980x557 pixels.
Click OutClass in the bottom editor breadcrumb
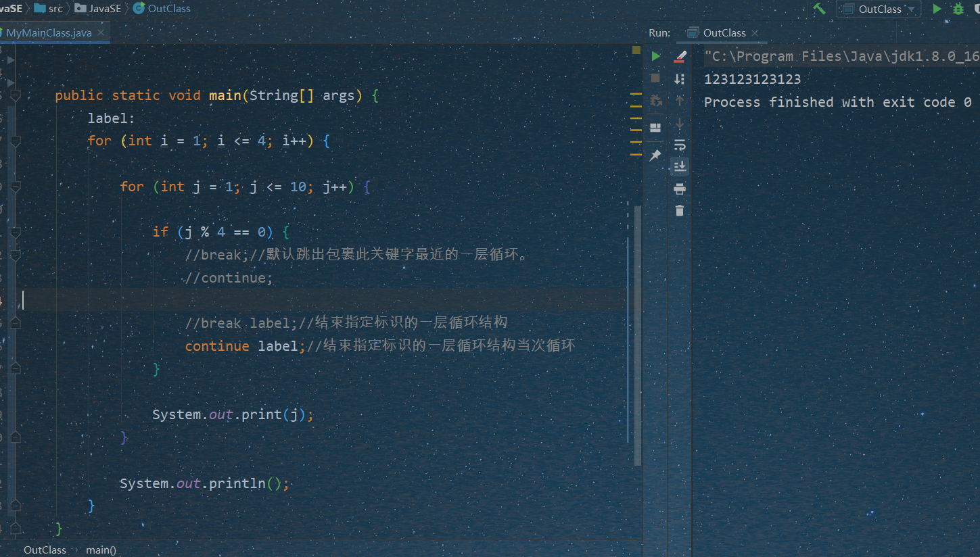point(45,550)
